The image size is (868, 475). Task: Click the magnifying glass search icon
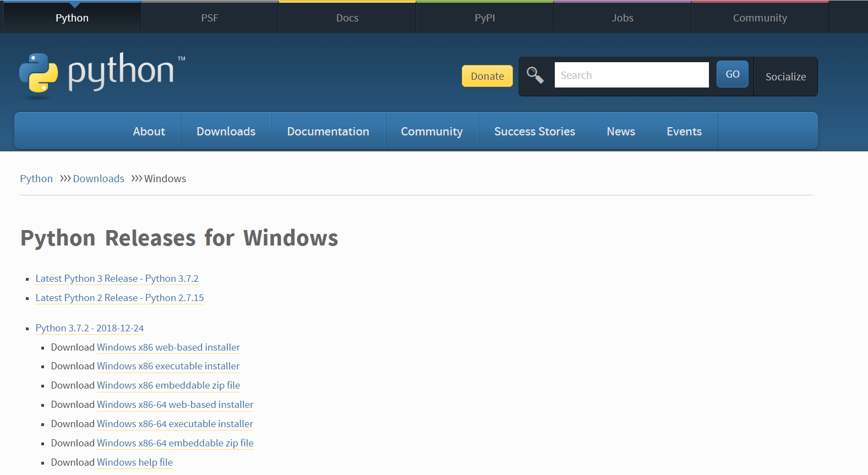point(535,75)
